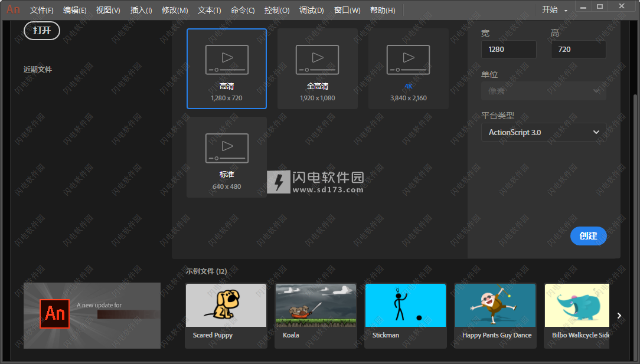Open the Happy Pants Guy Dance sample

tap(495, 316)
